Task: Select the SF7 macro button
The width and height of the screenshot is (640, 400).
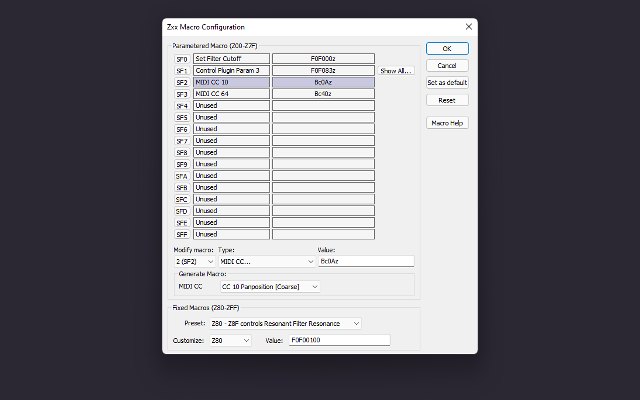Action: coord(182,141)
